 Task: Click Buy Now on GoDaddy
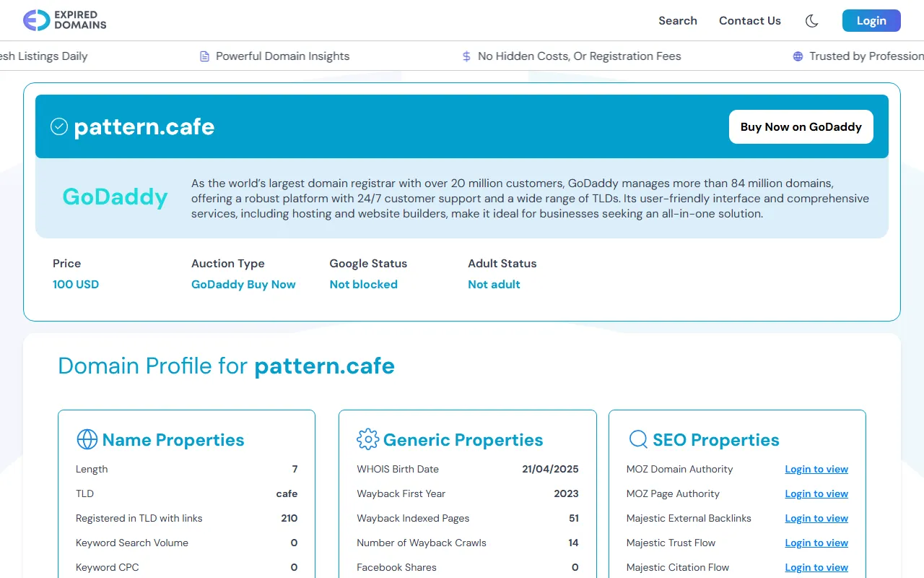tap(801, 126)
